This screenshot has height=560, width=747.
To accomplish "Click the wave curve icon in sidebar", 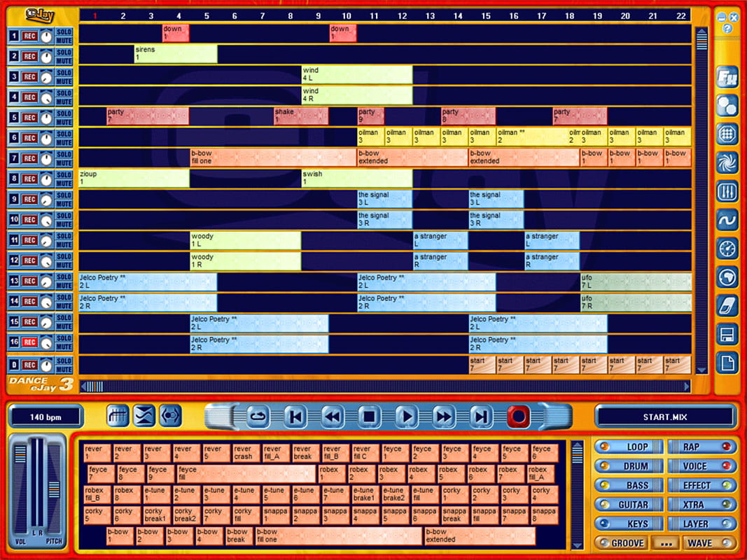I will click(727, 220).
